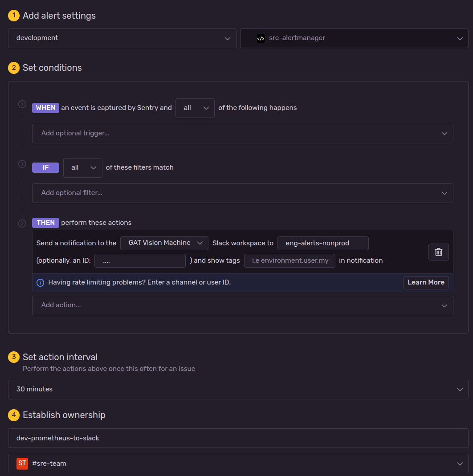Click the trash icon to delete the Slack action
The image size is (473, 476).
(438, 252)
